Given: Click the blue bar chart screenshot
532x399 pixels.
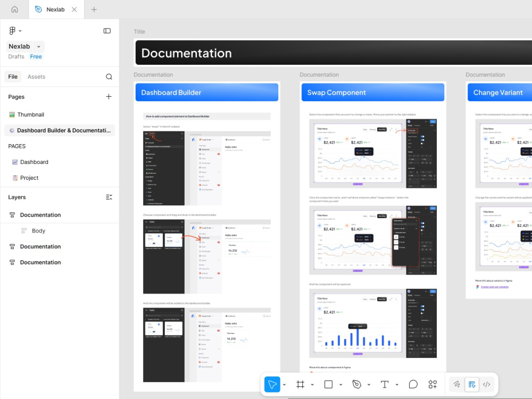Looking at the screenshot, I should (373, 323).
